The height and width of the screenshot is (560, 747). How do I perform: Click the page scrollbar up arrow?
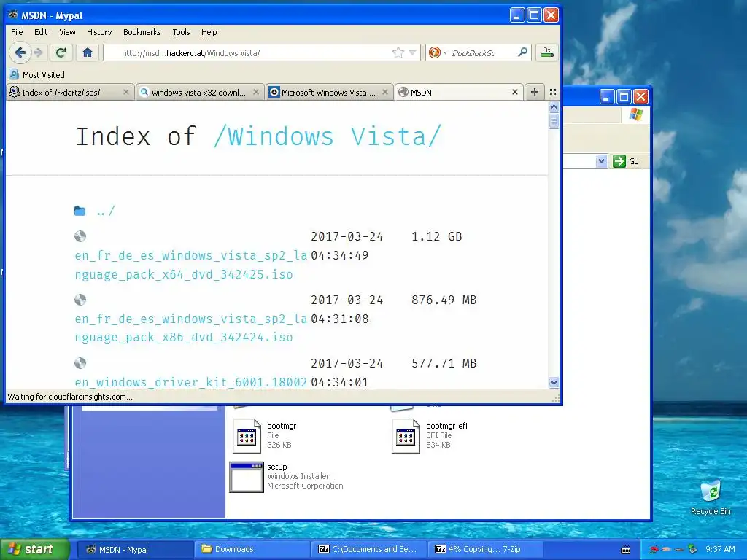pyautogui.click(x=554, y=106)
